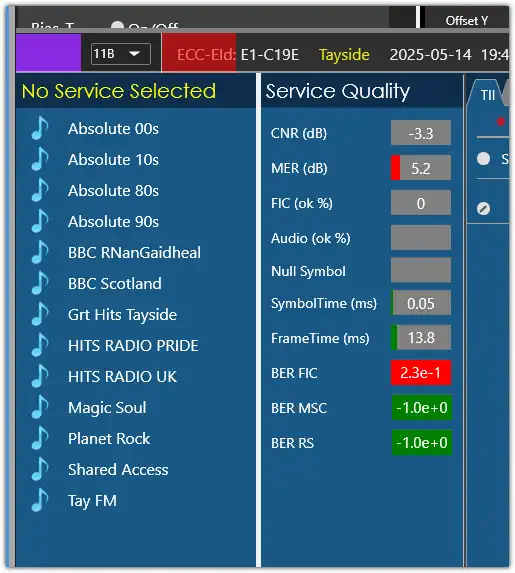Click the music note icon beside Absolute 90s
515x573 pixels.
coord(40,221)
